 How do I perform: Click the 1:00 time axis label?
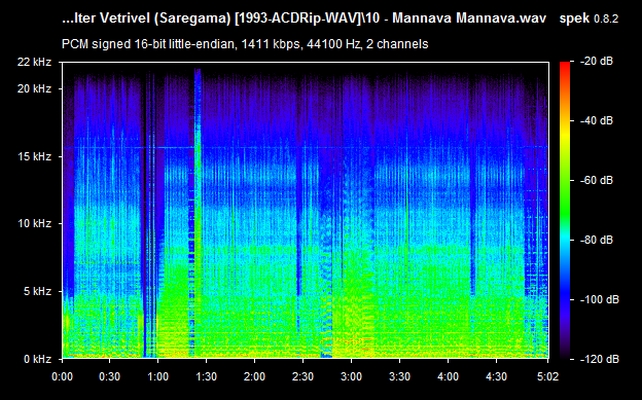point(158,376)
